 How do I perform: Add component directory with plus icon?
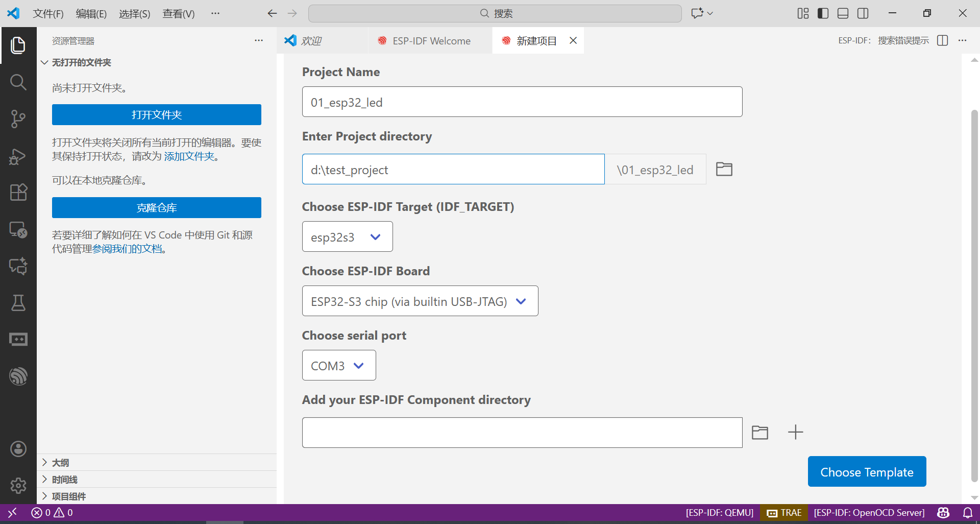point(795,433)
